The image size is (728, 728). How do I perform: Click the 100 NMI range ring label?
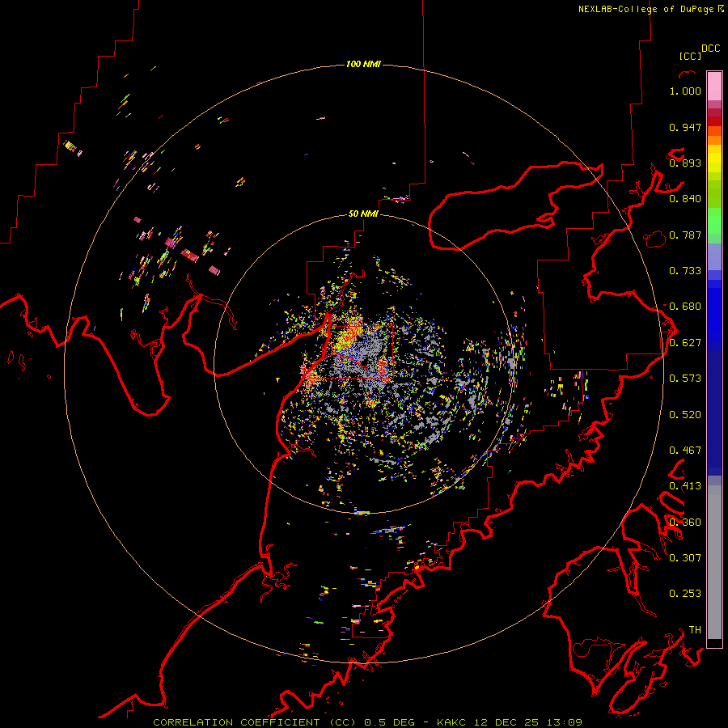[363, 64]
